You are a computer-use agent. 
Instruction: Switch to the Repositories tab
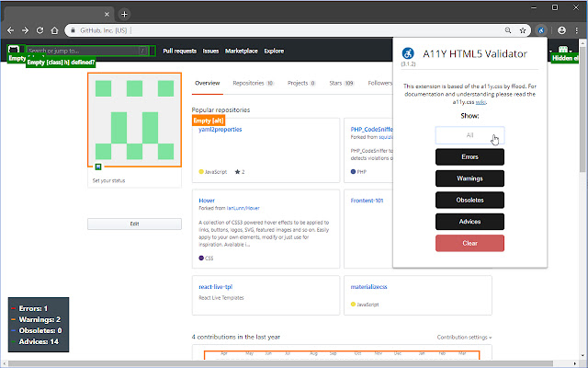254,83
